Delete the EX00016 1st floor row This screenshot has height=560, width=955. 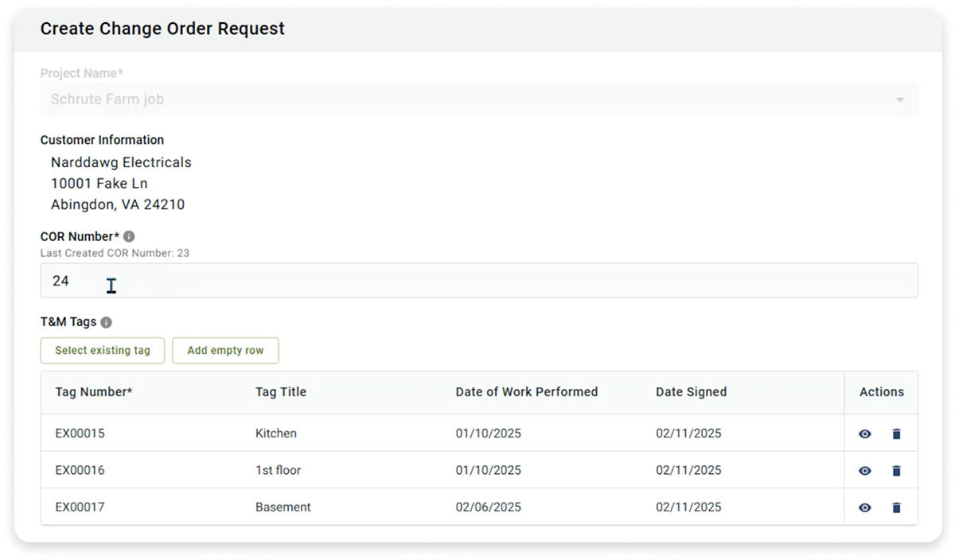coord(896,471)
